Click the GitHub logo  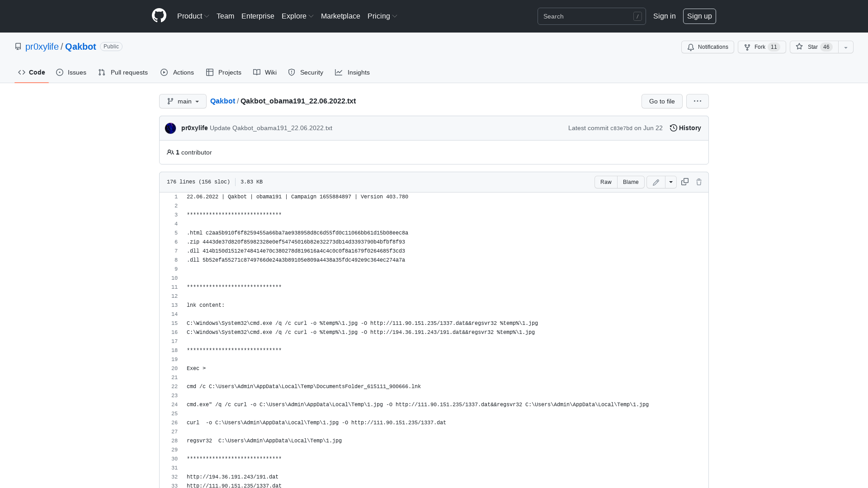click(x=159, y=16)
